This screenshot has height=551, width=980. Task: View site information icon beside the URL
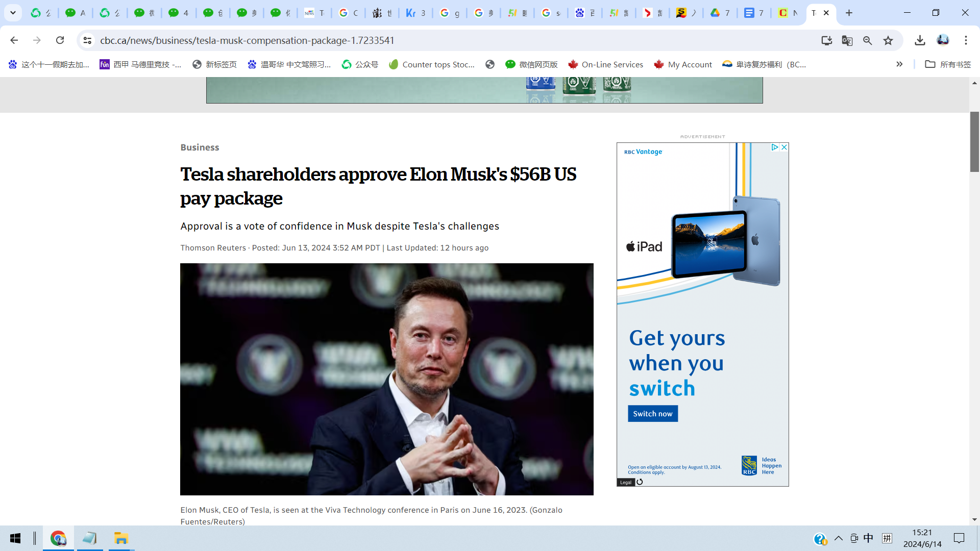(x=87, y=40)
